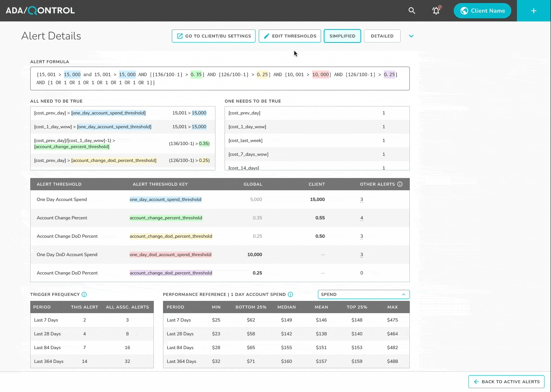Click All Assc. Alerts column header

pyautogui.click(x=127, y=307)
